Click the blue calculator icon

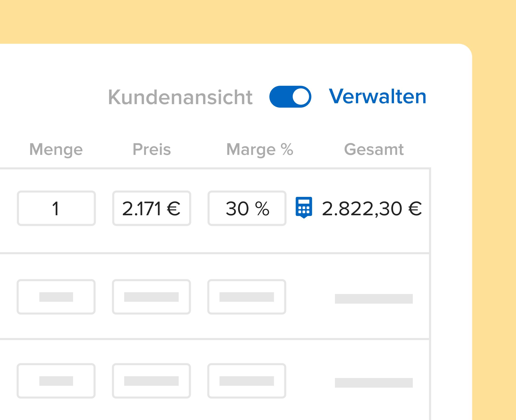click(304, 208)
